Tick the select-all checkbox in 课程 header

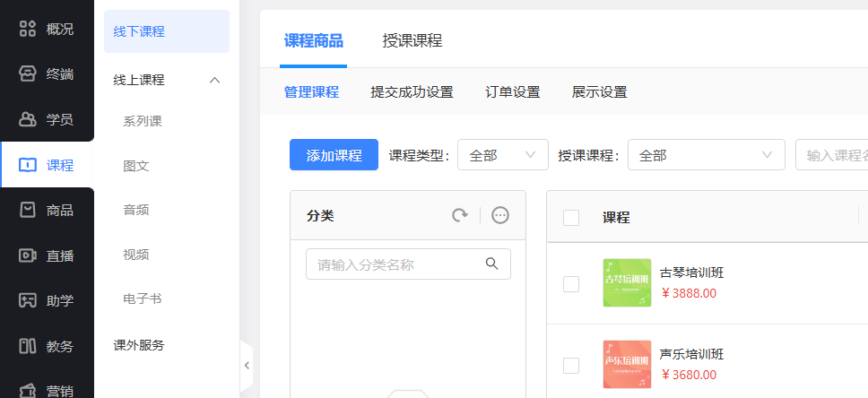pos(571,218)
